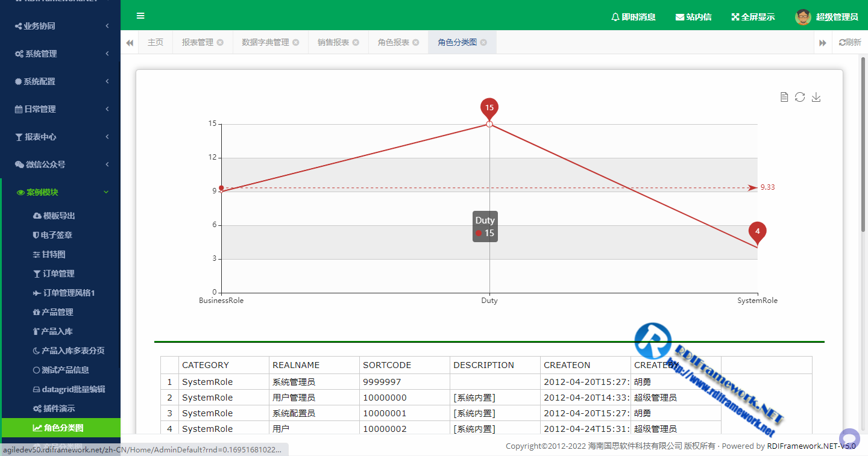Toggle the hamburger sidebar menu button

(x=140, y=16)
